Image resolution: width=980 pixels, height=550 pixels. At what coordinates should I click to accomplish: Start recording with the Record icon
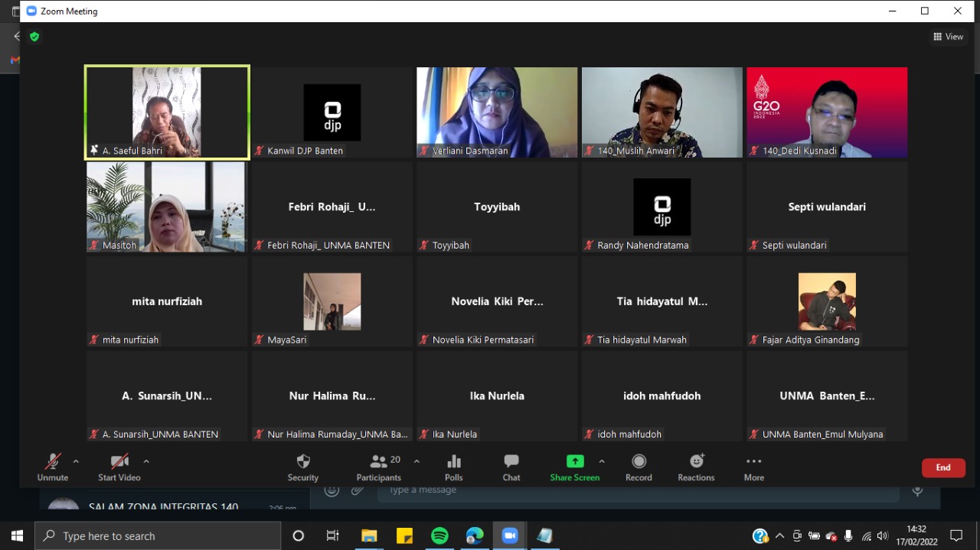click(639, 462)
